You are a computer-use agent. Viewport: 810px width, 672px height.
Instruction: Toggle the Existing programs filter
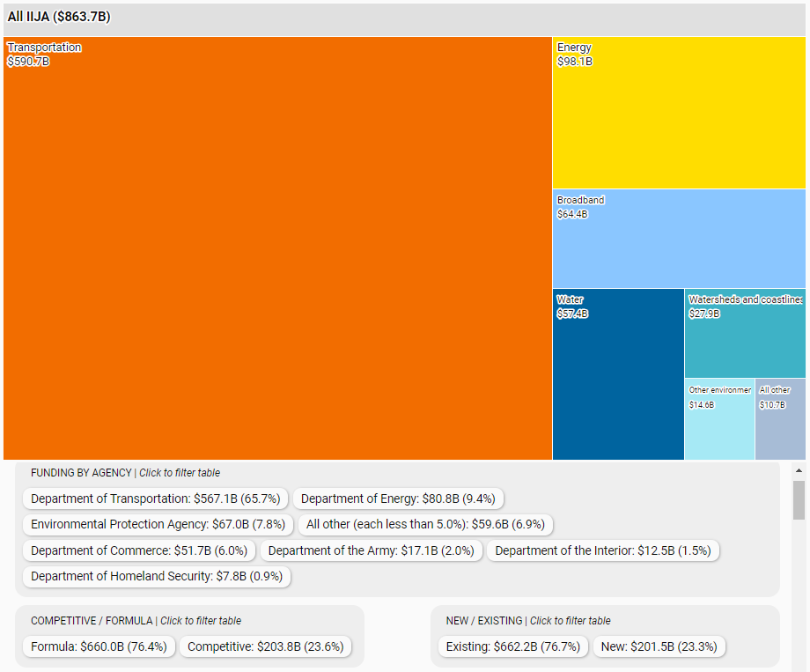pos(513,646)
